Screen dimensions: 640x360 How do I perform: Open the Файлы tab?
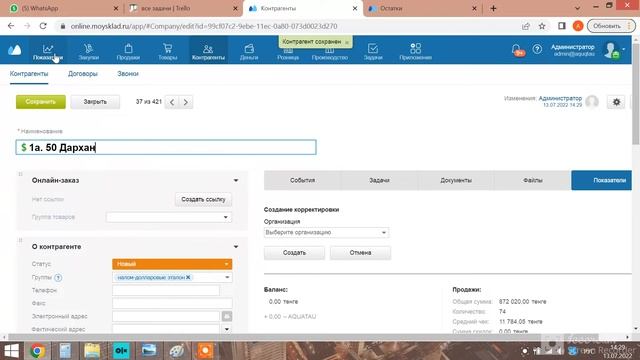533,180
